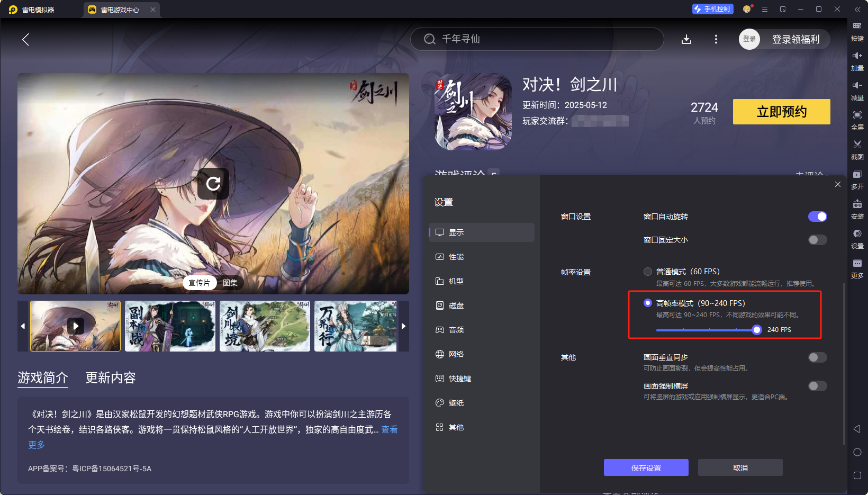Viewport: 868px width, 495px height.
Task: Click Android recent apps square button
Action: [x=857, y=475]
